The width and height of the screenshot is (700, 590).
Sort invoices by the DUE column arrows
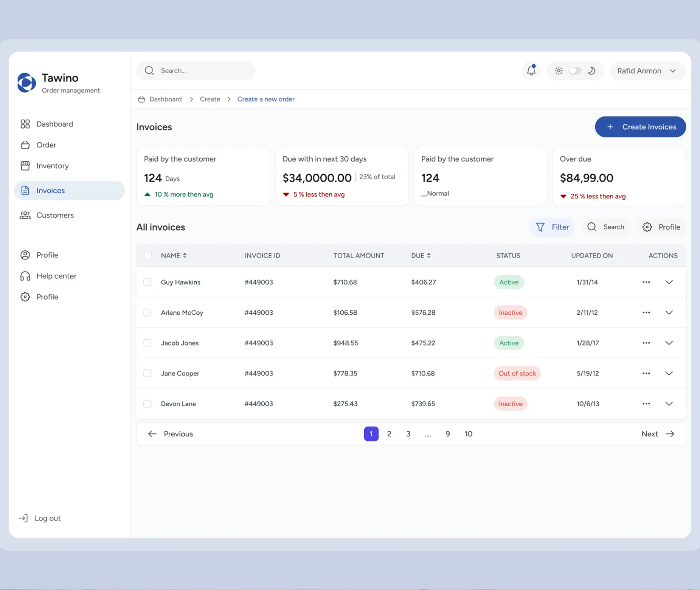pos(428,256)
